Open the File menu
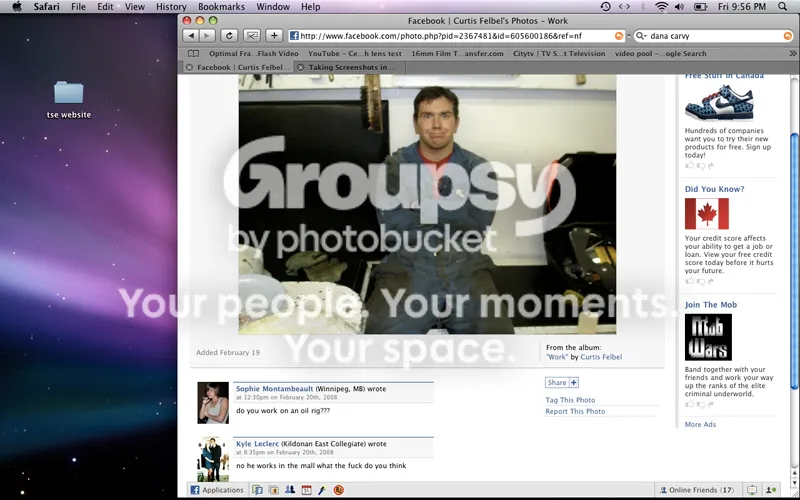 click(78, 7)
